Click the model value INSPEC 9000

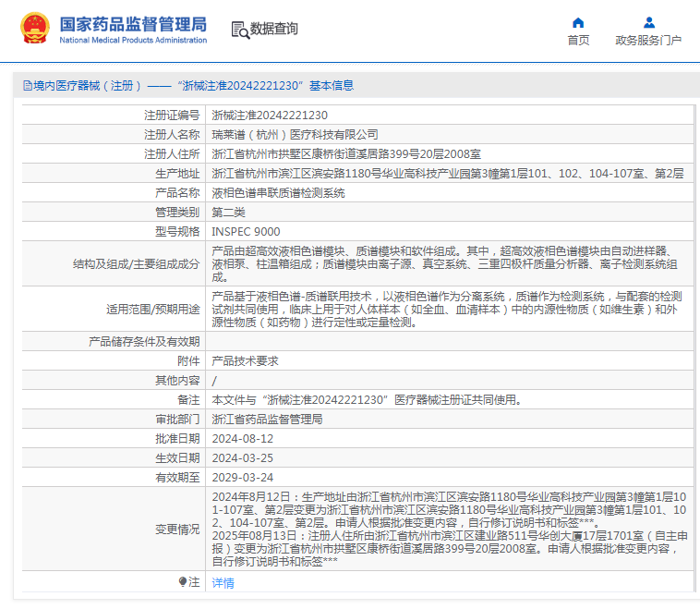(246, 232)
